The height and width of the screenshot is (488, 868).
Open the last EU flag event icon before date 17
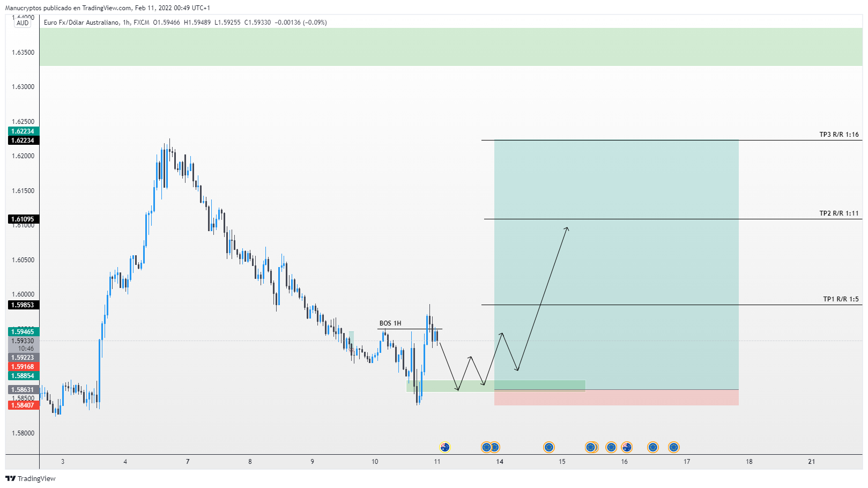pos(673,447)
